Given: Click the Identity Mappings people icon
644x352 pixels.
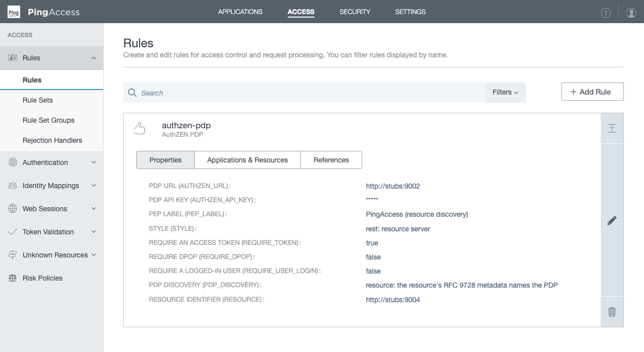Looking at the screenshot, I should tap(13, 186).
